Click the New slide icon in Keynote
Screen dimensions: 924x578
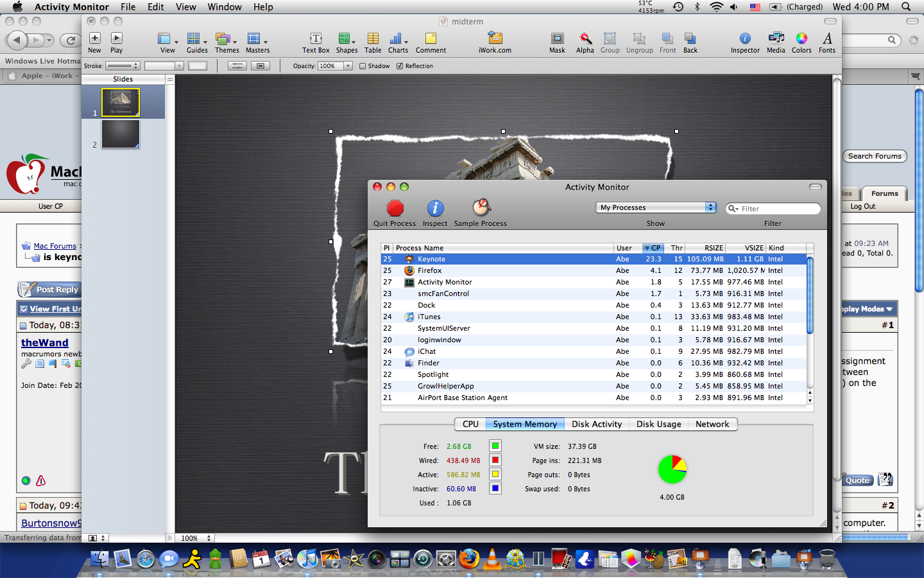(94, 39)
